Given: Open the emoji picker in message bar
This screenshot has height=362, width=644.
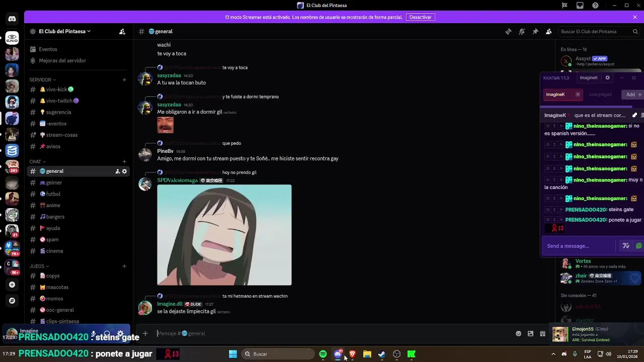Looking at the screenshot, I should point(518,333).
